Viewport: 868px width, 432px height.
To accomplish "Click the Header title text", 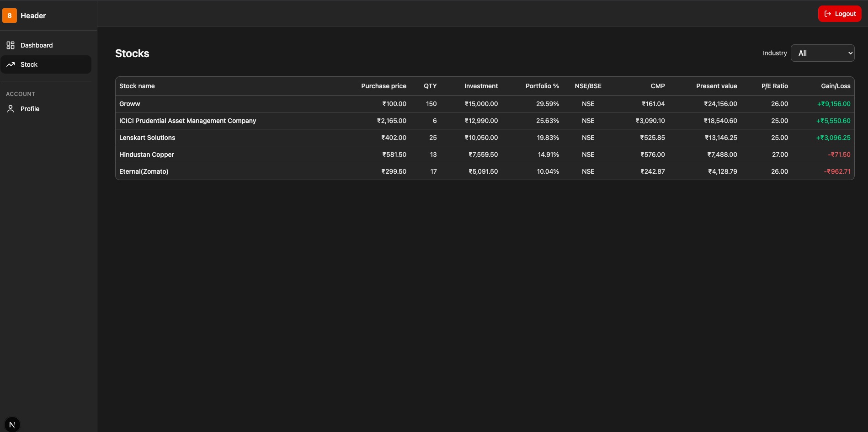I will click(33, 16).
